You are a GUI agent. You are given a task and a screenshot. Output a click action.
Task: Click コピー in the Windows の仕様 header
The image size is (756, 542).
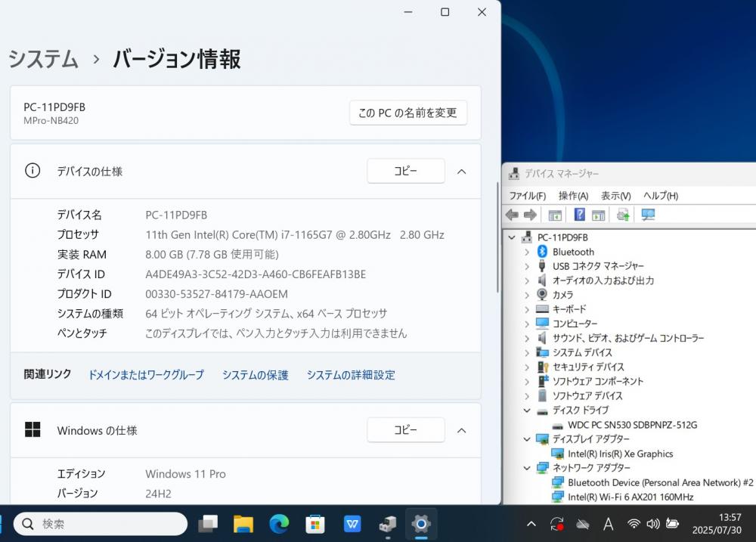(405, 429)
